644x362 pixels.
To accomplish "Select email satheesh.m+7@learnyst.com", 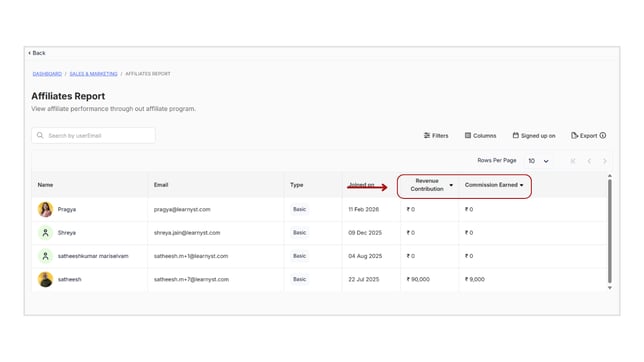I will click(191, 279).
